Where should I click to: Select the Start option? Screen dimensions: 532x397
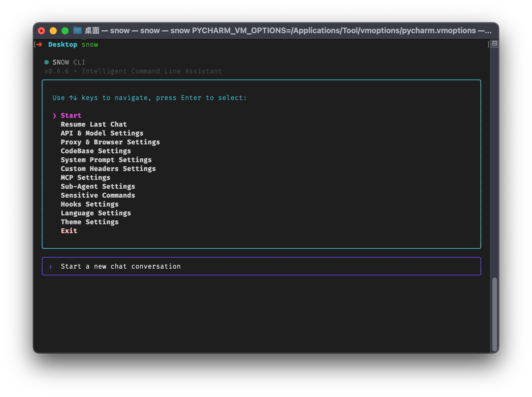[71, 115]
